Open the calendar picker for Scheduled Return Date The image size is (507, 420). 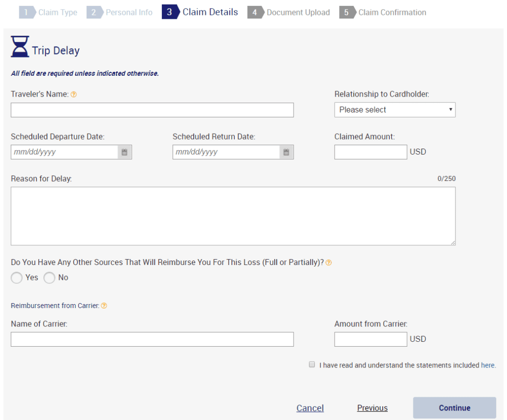pos(287,152)
